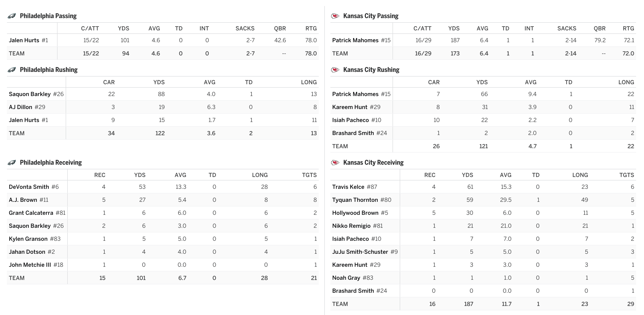
Task: Click the Eagles logo beside Philadelphia Receiving
Action: pyautogui.click(x=12, y=163)
